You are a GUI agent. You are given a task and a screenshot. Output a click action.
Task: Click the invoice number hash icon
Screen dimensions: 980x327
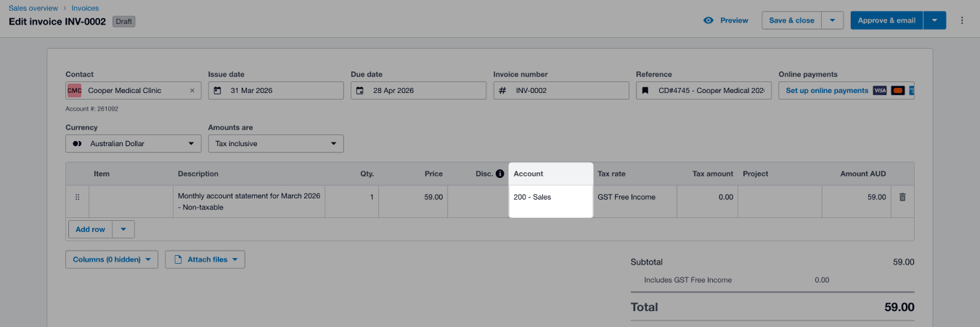pos(502,91)
